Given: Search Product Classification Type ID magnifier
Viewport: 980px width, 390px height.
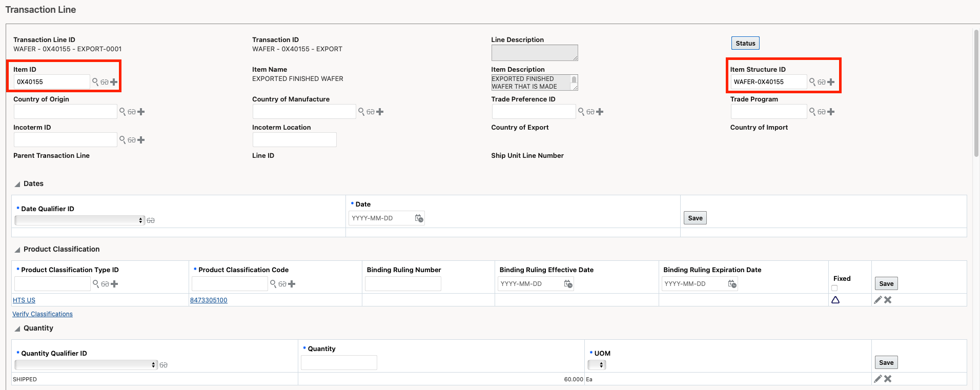Looking at the screenshot, I should (x=96, y=283).
